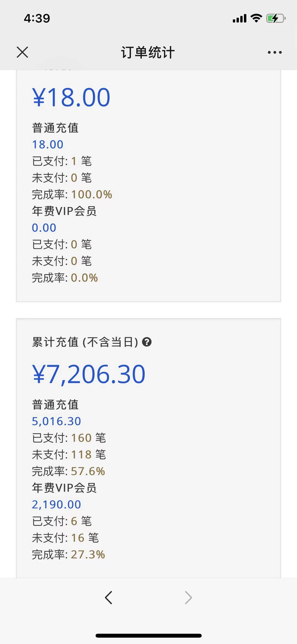Select the 2,190.00 annual VIP amount
The image size is (297, 644).
click(x=56, y=504)
